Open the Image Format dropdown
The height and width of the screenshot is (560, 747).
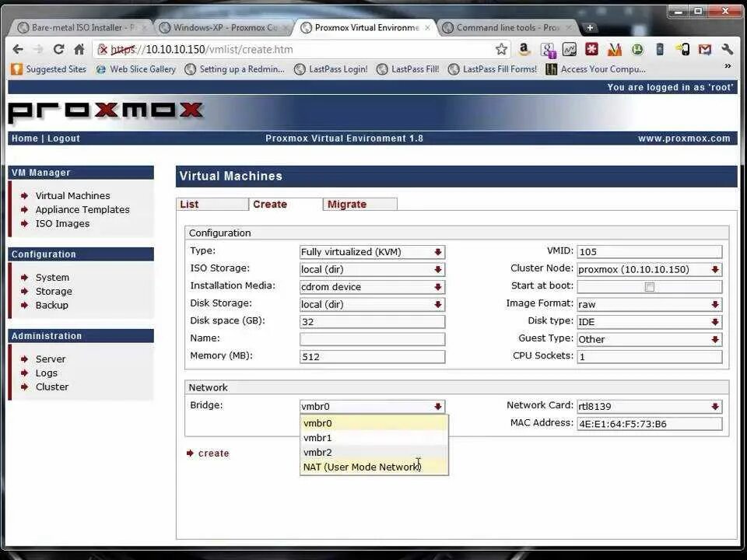649,304
